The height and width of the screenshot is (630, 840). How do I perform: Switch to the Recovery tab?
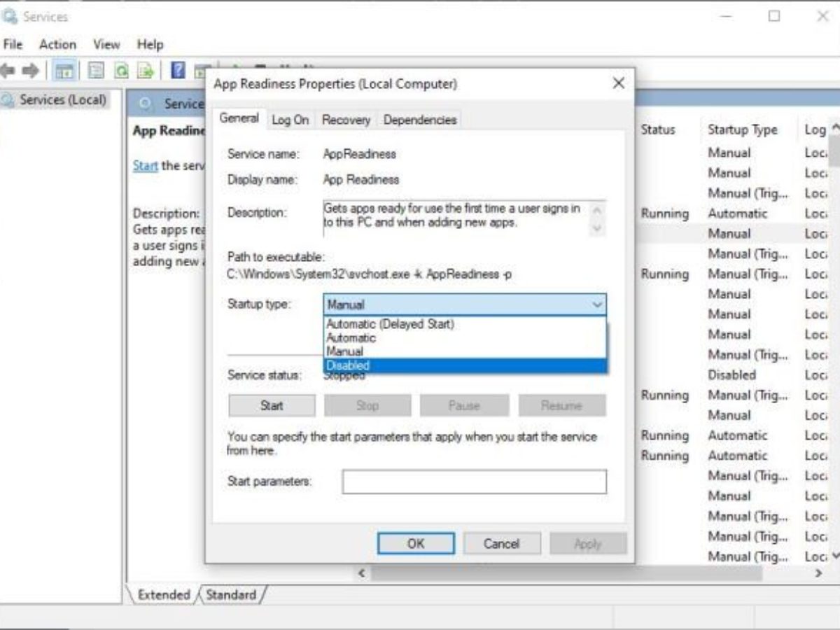tap(346, 120)
